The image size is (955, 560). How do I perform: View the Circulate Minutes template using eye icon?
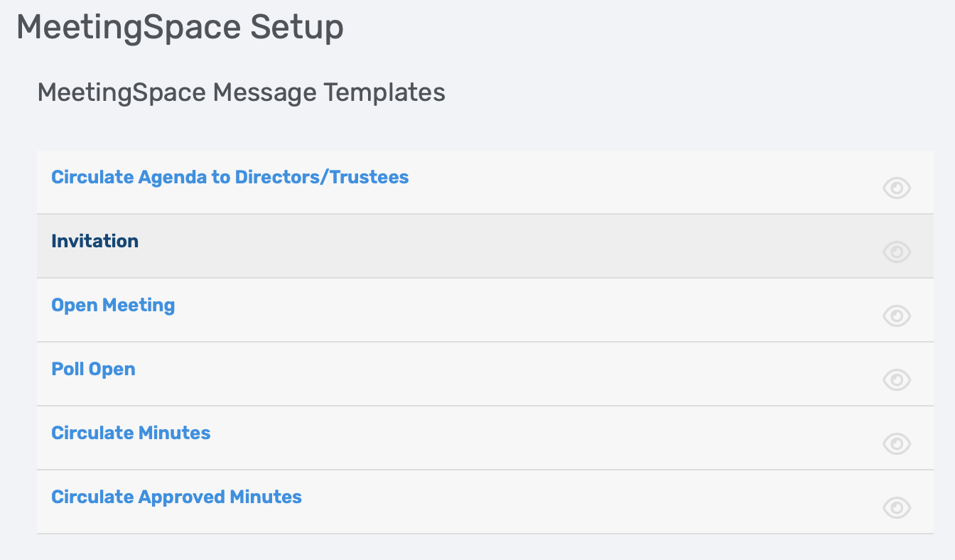tap(897, 443)
